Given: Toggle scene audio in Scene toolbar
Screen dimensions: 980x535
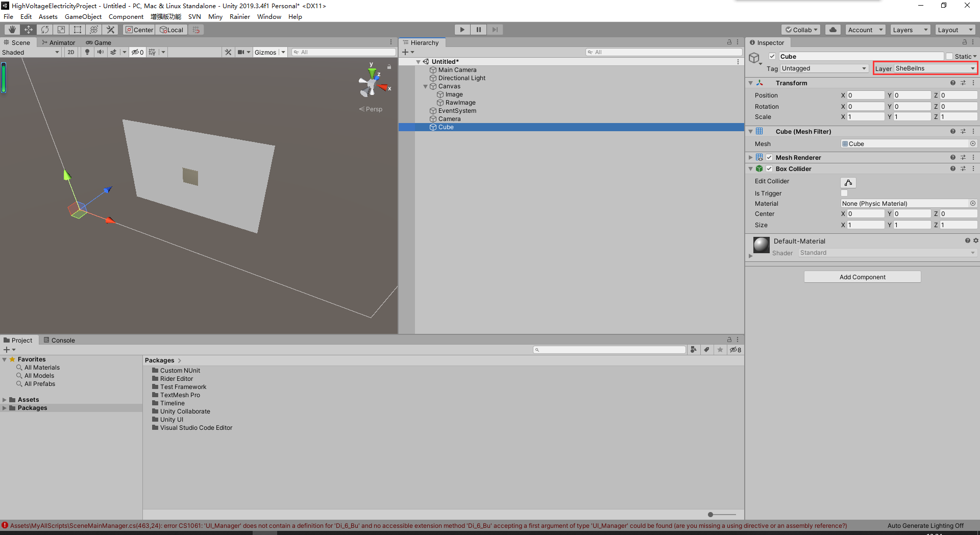Looking at the screenshot, I should (100, 52).
